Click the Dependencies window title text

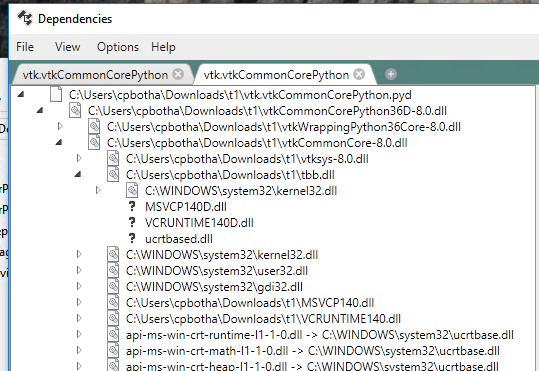coord(75,19)
